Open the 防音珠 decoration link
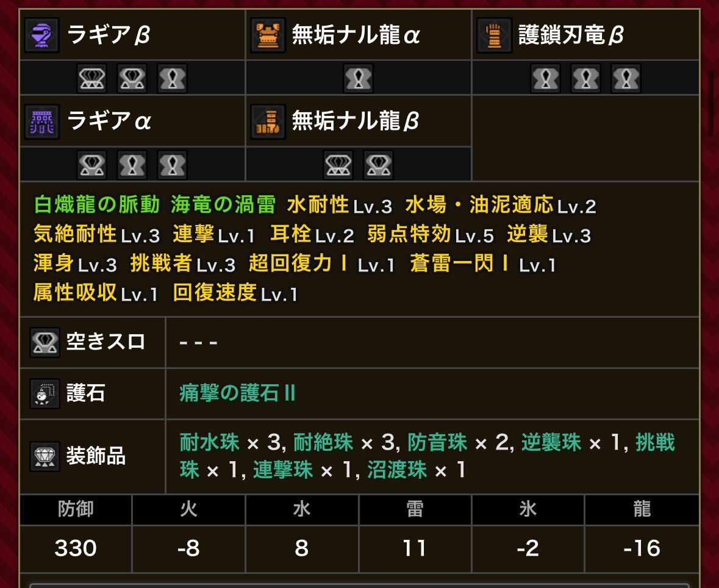 pyautogui.click(x=437, y=442)
